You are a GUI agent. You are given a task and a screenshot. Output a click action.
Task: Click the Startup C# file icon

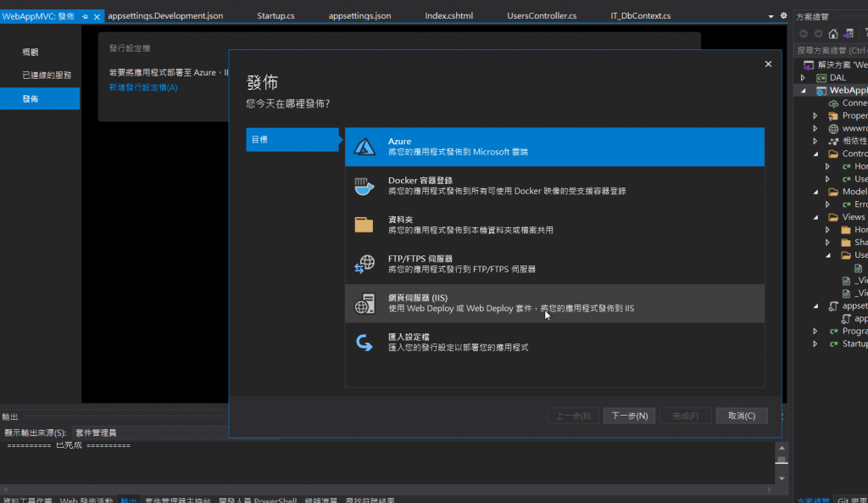point(833,344)
